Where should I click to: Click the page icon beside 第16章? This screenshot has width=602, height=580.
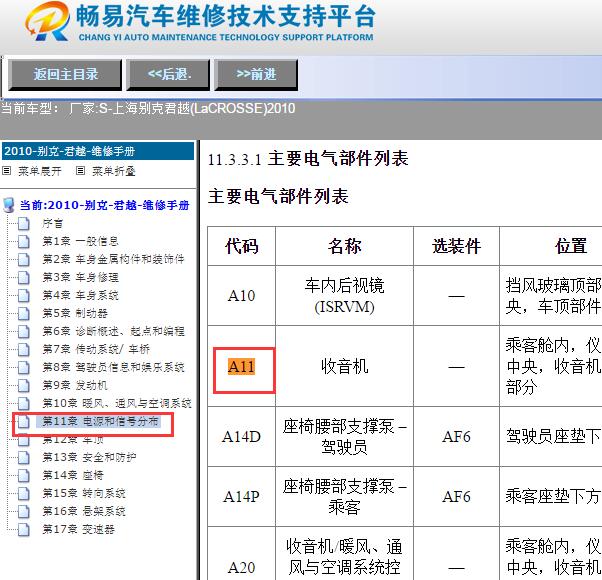coord(24,512)
